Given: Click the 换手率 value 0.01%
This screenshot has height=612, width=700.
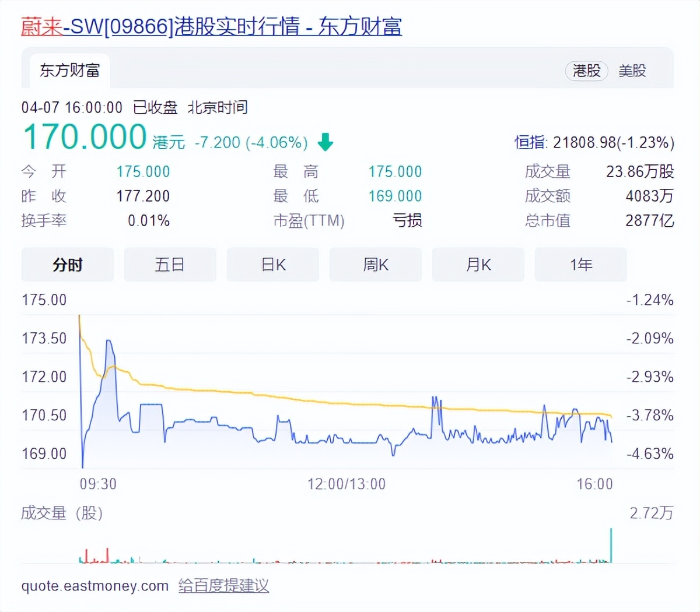Looking at the screenshot, I should [149, 220].
